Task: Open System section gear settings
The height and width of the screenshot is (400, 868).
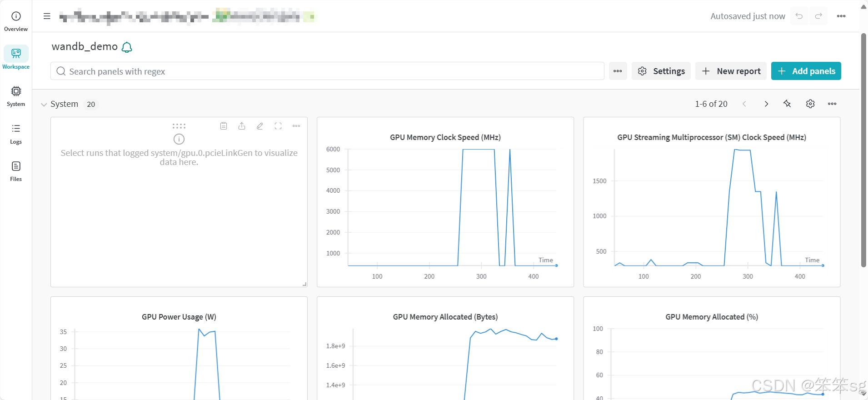Action: pyautogui.click(x=810, y=104)
